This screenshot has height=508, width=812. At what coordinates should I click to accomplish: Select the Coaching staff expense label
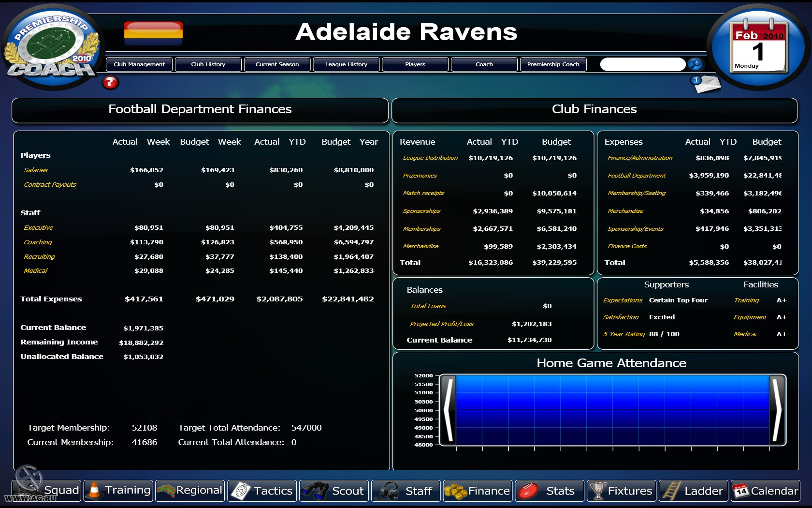tap(38, 242)
